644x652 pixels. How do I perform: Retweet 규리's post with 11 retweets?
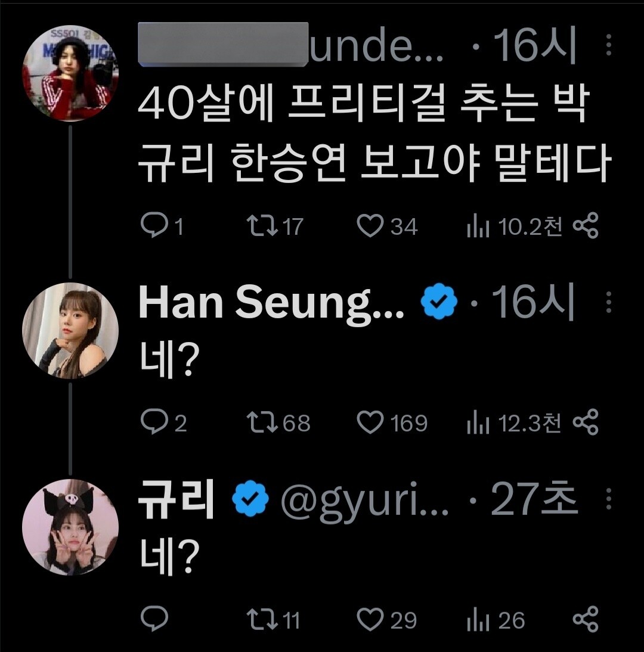click(x=261, y=620)
